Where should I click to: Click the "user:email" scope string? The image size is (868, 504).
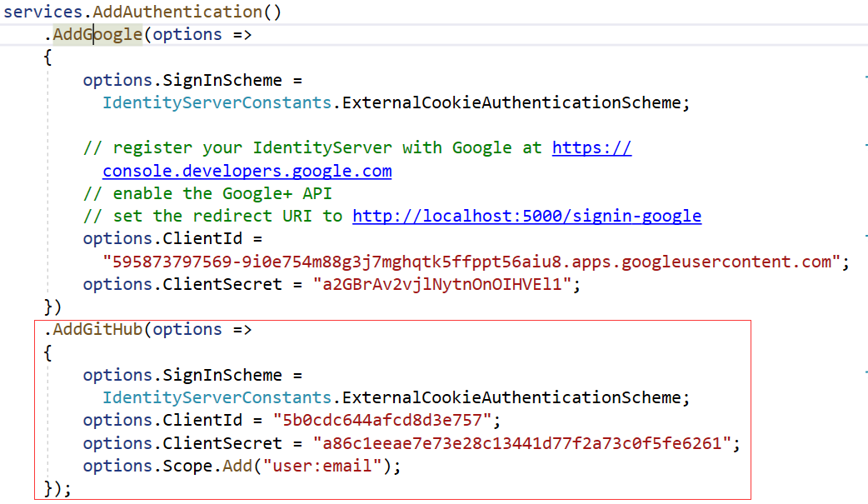click(322, 466)
